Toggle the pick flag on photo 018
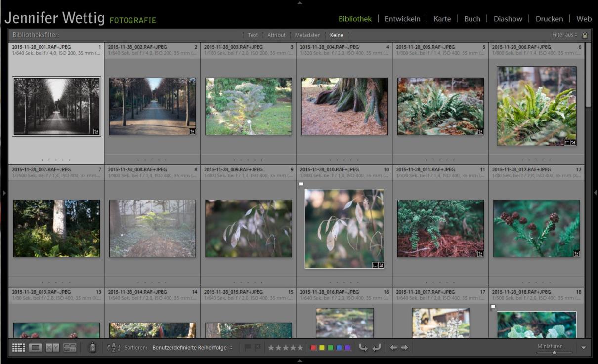598x364 pixels. pyautogui.click(x=493, y=307)
